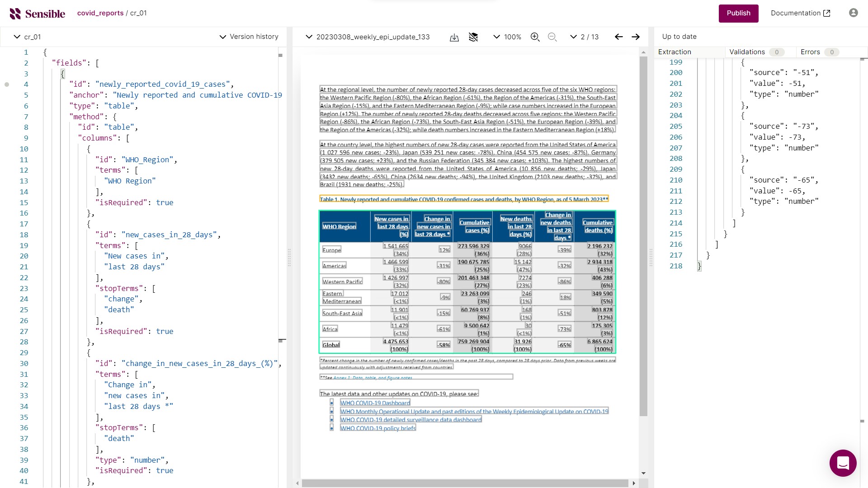Zoom out of the document
This screenshot has height=488, width=868.
(x=552, y=37)
